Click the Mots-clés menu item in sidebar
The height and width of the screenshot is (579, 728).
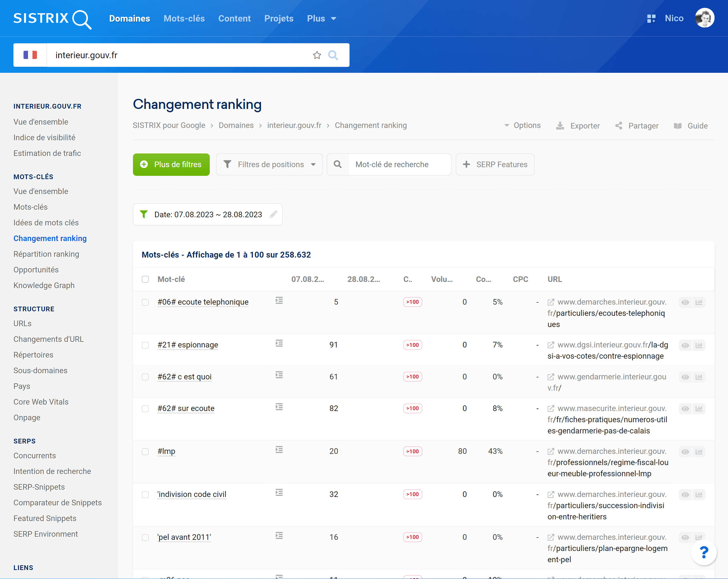pos(30,207)
